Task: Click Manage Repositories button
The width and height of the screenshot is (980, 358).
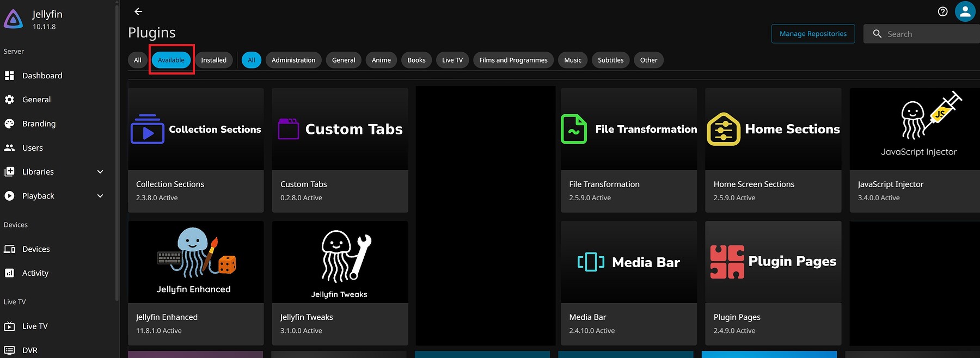Action: (x=813, y=34)
